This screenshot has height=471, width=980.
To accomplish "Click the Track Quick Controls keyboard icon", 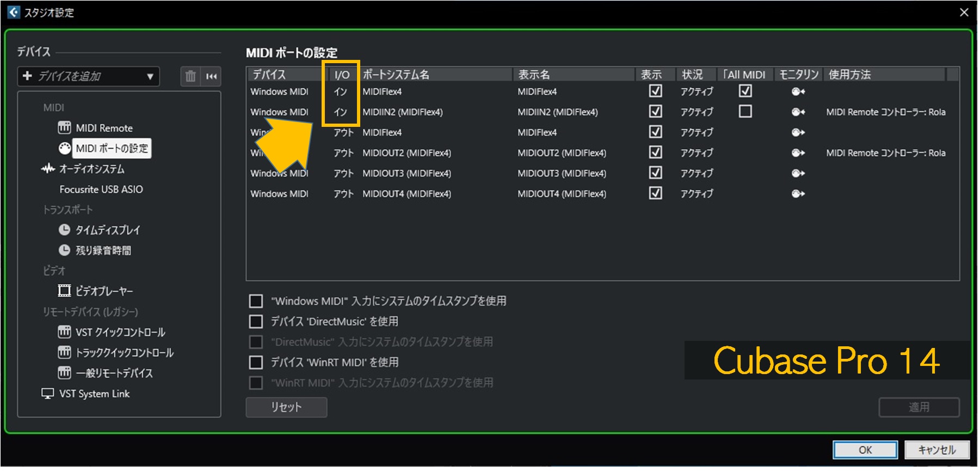I will (64, 352).
